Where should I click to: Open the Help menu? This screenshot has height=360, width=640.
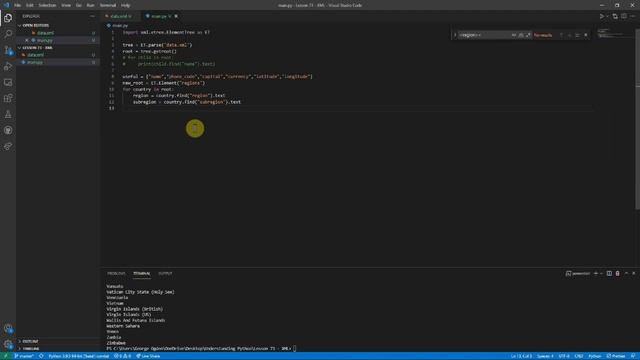point(125,5)
